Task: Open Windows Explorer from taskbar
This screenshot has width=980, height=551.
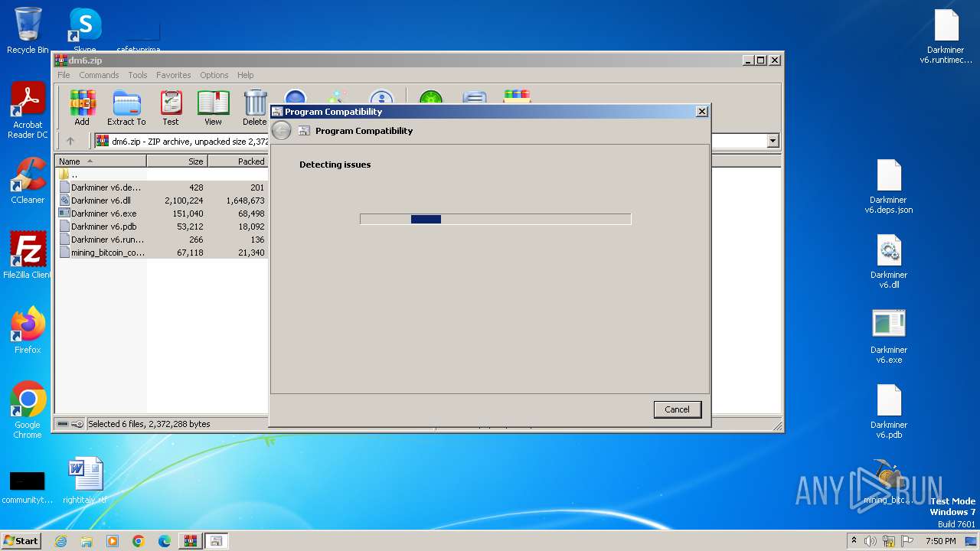Action: point(87,541)
